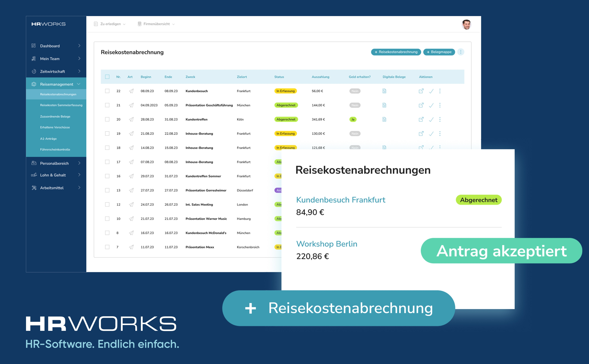
Task: Select Führerscheinkontrolle in sidebar
Action: (55, 149)
